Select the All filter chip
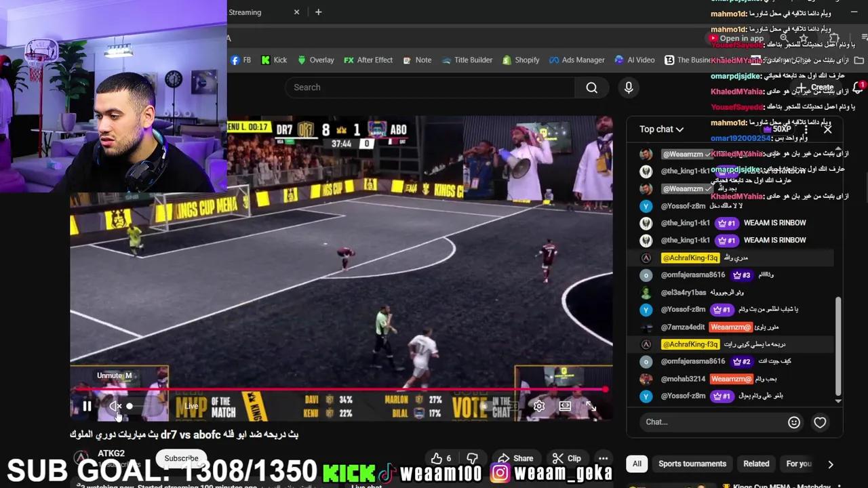868x488 pixels. tap(637, 464)
